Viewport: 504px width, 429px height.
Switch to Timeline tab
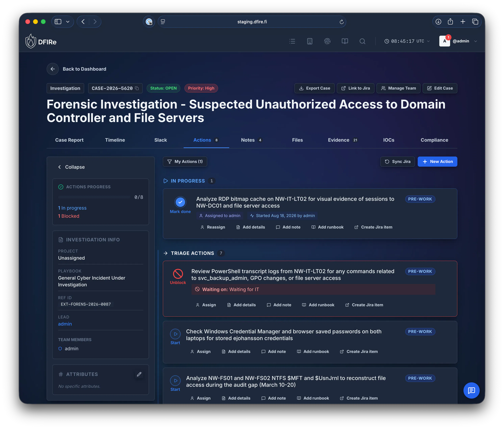[115, 140]
